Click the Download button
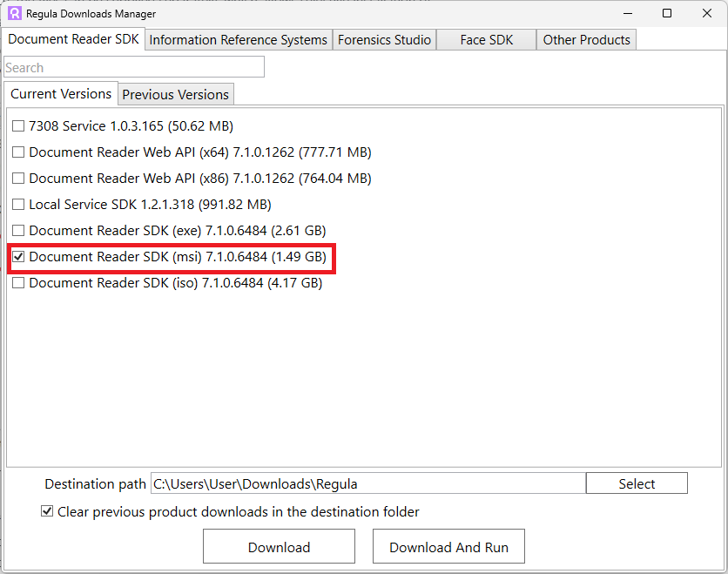Image resolution: width=728 pixels, height=574 pixels. pyautogui.click(x=279, y=547)
